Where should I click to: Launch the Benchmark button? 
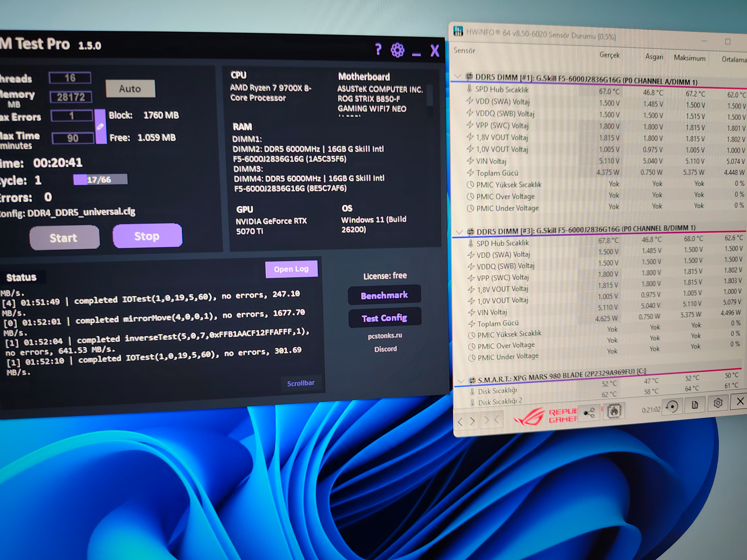[x=384, y=295]
